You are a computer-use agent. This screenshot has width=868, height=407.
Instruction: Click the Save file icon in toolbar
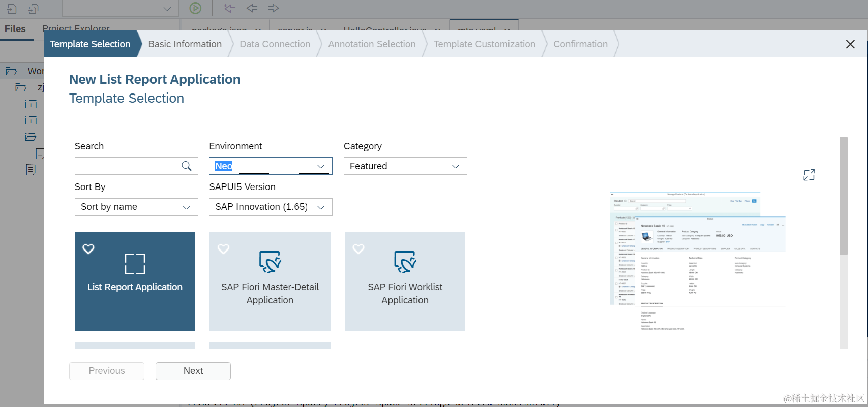[x=12, y=9]
